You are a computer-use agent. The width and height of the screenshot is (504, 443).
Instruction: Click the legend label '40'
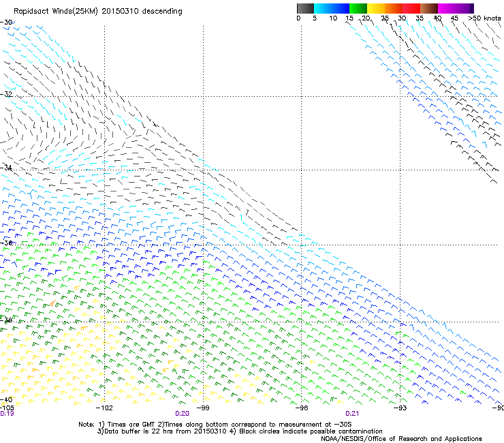pyautogui.click(x=437, y=18)
